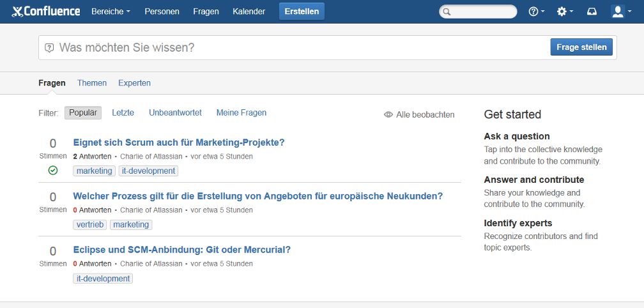The image size is (644, 308).
Task: Open the notifications inbox tray icon
Action: tap(592, 12)
